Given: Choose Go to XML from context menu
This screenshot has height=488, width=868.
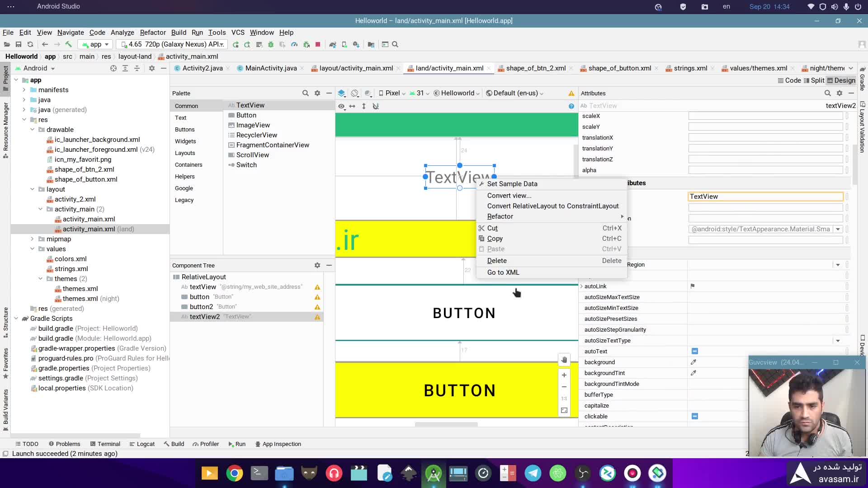Looking at the screenshot, I should 503,272.
